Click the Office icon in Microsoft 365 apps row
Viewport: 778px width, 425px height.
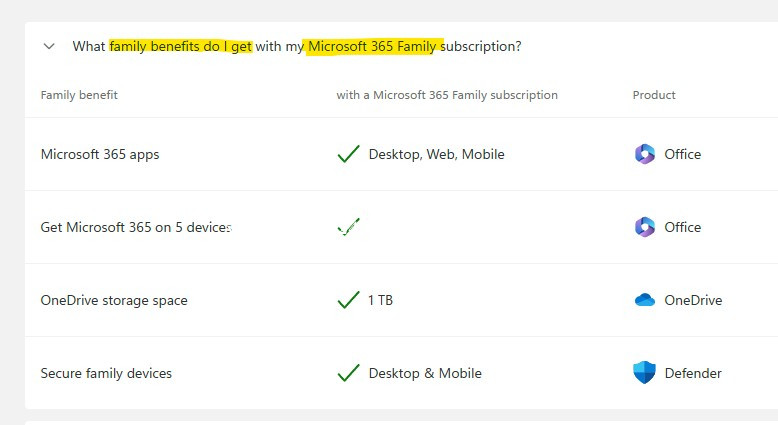pos(644,154)
